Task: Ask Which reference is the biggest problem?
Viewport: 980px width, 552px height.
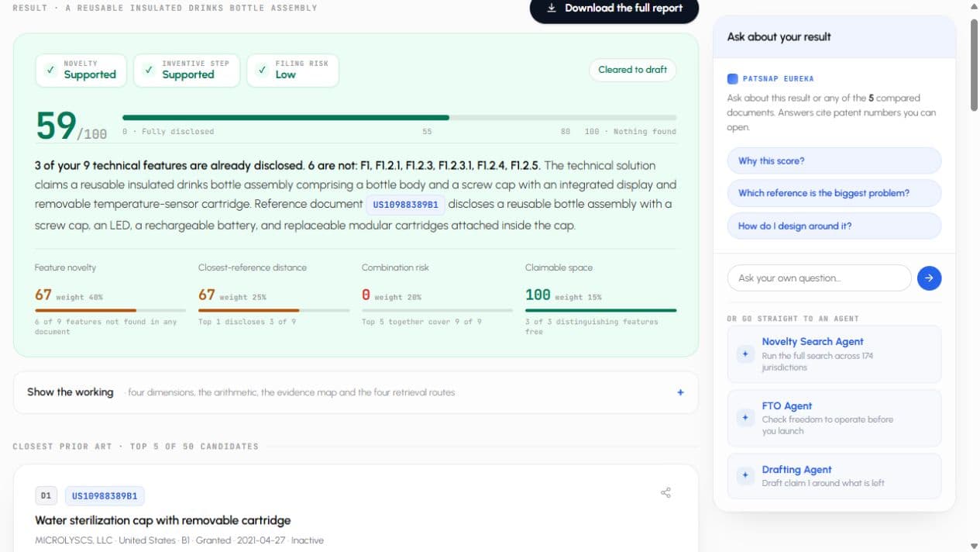Action: [834, 193]
